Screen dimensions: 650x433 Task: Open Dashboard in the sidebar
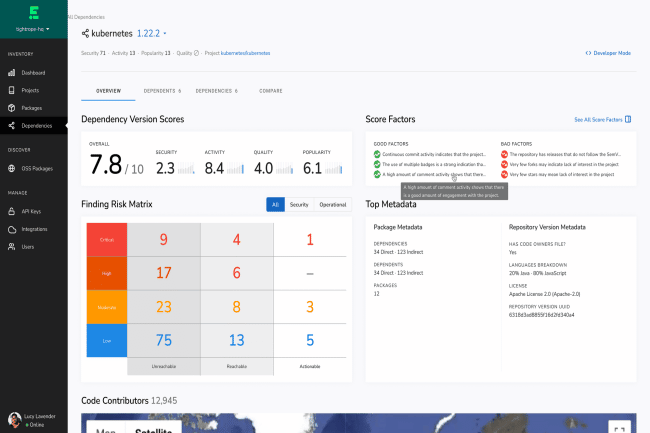[34, 73]
